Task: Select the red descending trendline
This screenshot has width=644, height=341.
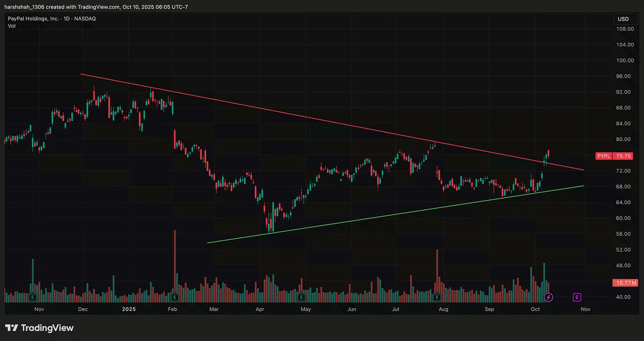Action: (x=332, y=122)
